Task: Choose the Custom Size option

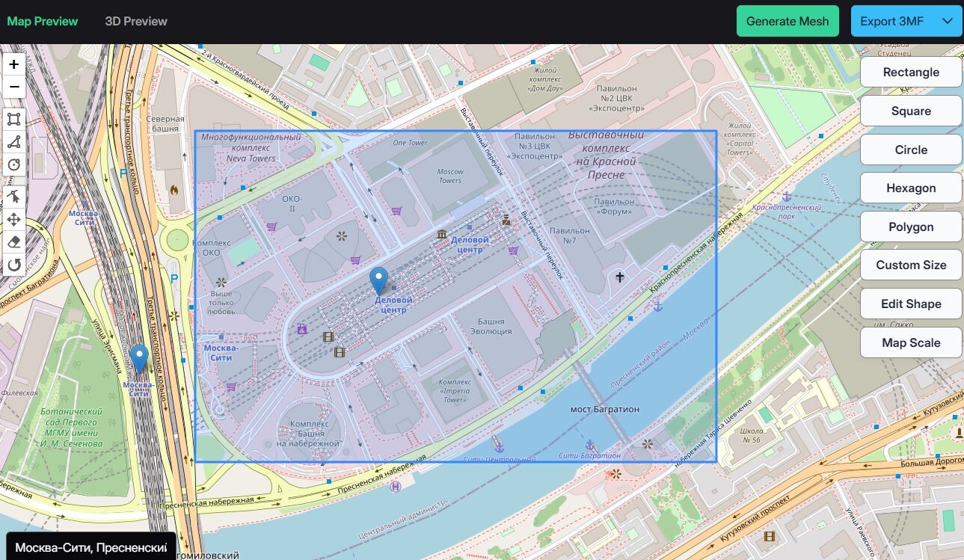Action: click(x=911, y=265)
